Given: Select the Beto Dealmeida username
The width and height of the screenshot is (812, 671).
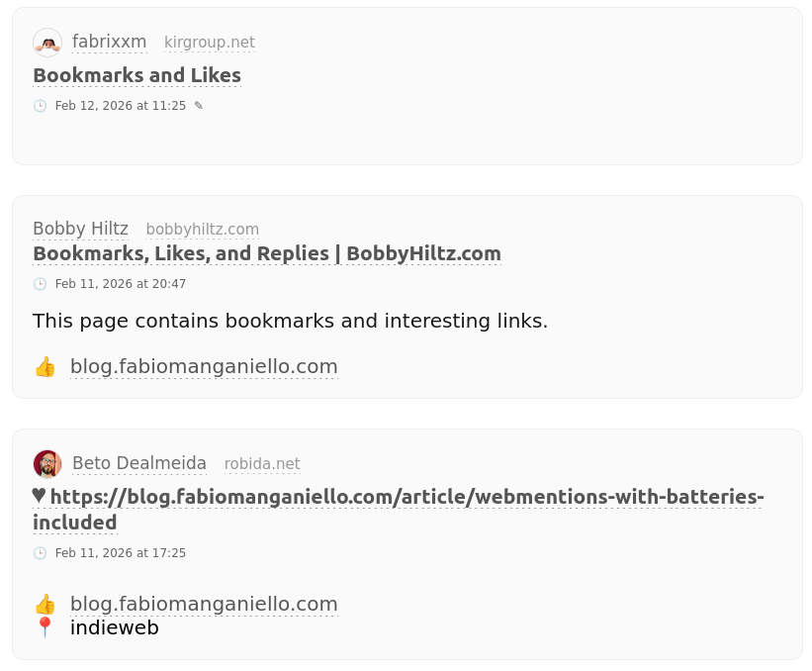Looking at the screenshot, I should pyautogui.click(x=138, y=463).
